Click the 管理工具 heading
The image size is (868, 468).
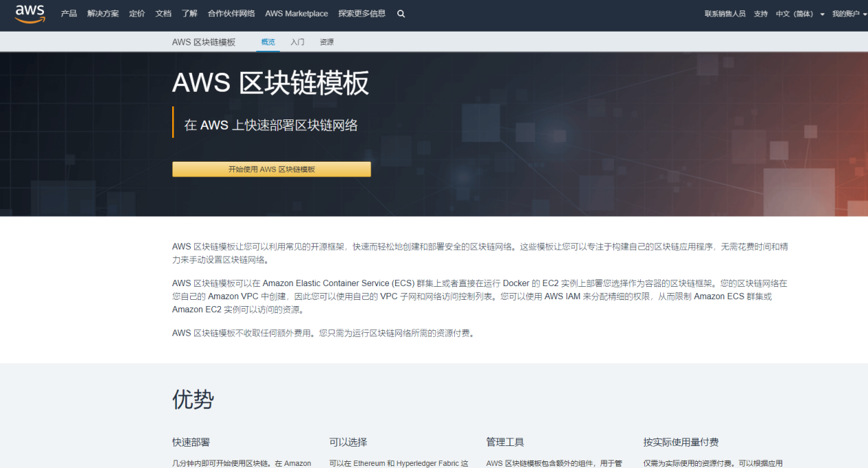click(x=505, y=442)
